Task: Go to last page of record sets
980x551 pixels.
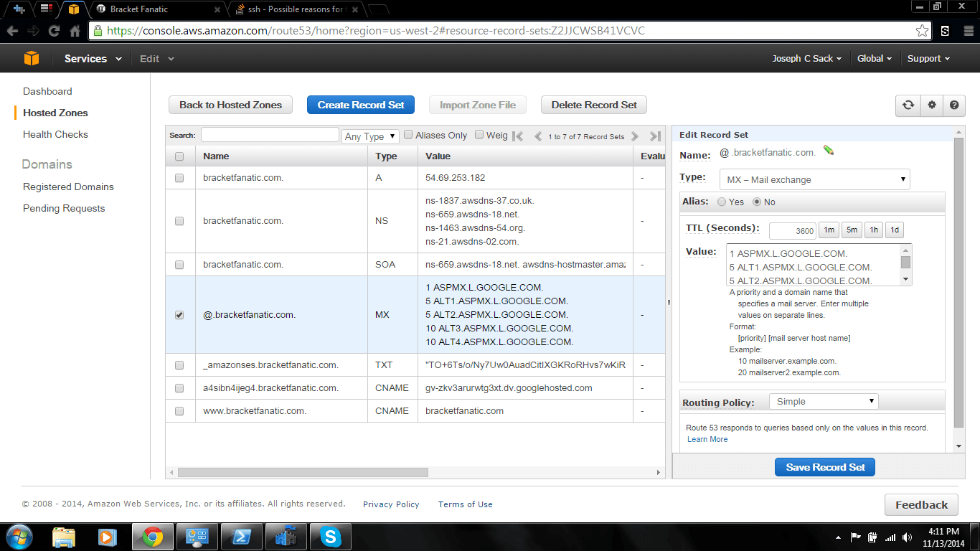Action: 655,136
